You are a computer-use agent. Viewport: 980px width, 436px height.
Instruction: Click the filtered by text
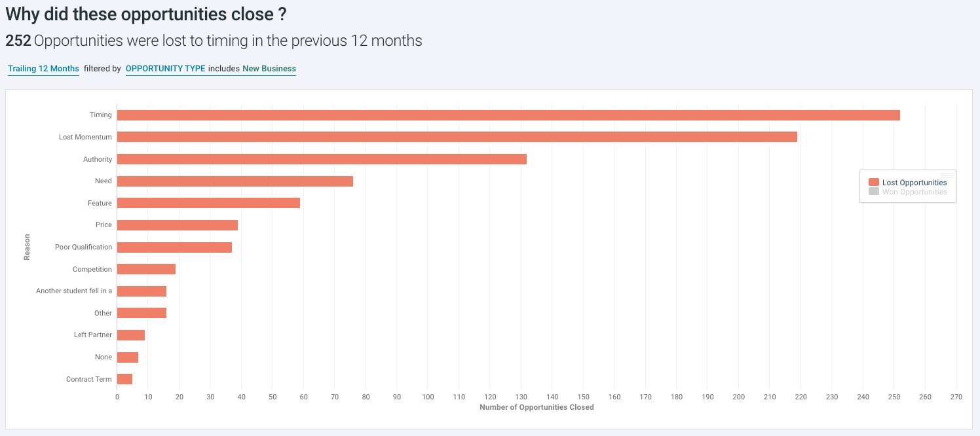coord(102,69)
